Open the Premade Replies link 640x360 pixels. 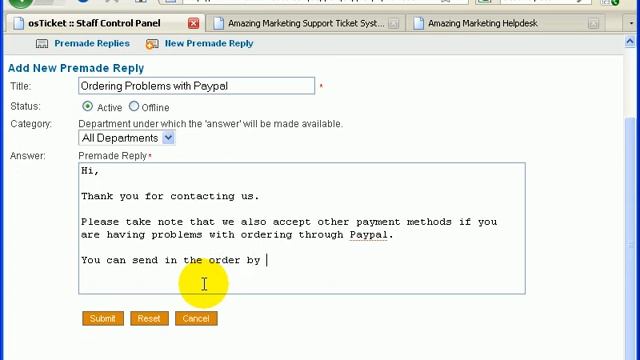(x=92, y=43)
